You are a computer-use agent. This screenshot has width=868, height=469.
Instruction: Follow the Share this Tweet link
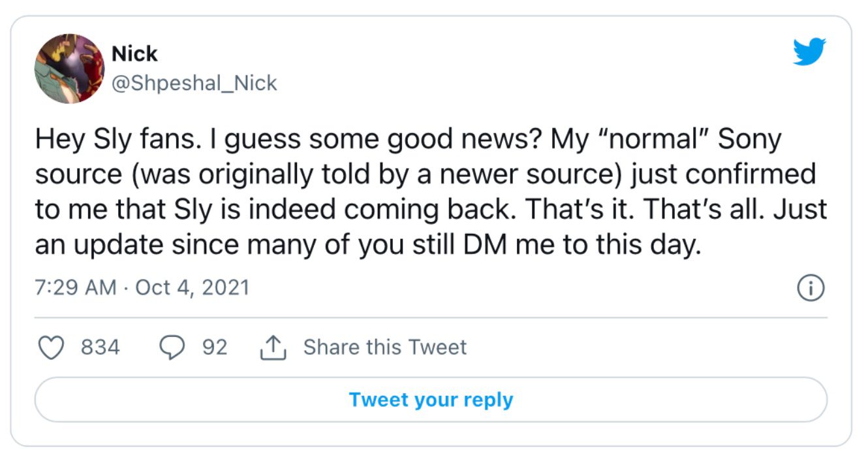(385, 347)
